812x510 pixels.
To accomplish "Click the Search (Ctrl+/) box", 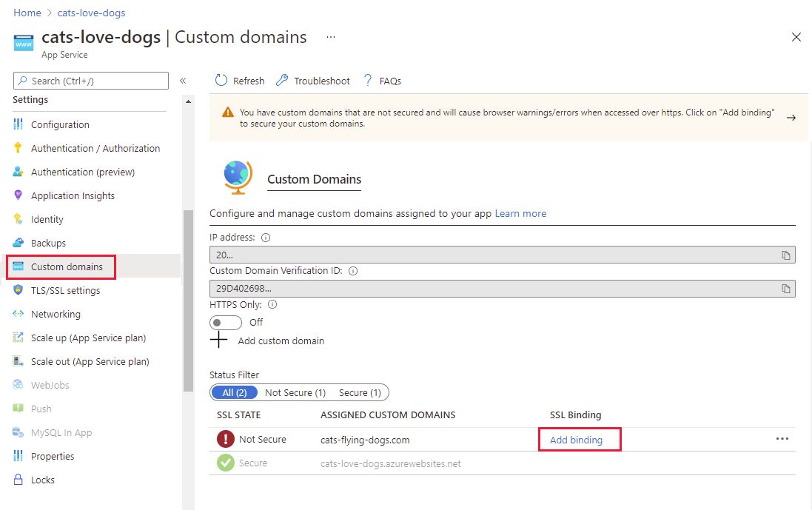I will [x=91, y=81].
